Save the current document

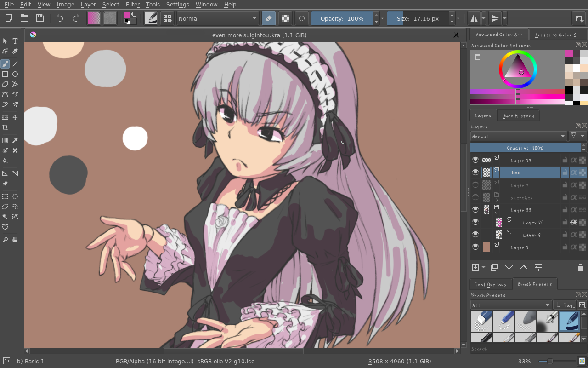coord(40,18)
